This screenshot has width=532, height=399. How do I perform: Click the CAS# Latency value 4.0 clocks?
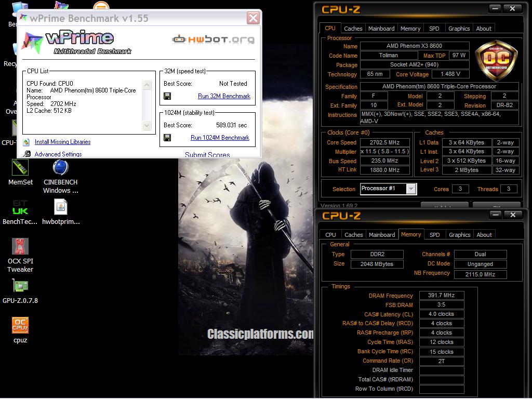tap(442, 314)
